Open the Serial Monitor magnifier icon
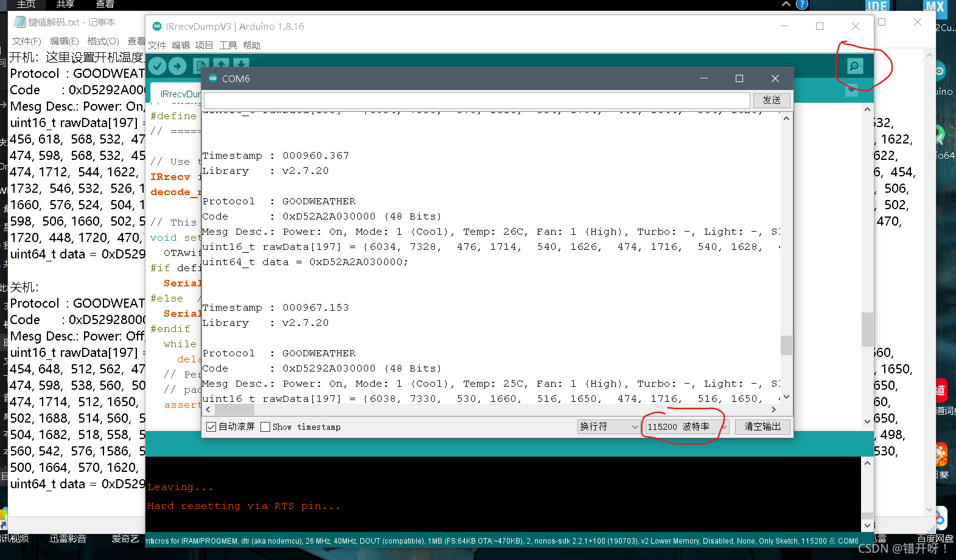This screenshot has height=560, width=956. pyautogui.click(x=855, y=66)
